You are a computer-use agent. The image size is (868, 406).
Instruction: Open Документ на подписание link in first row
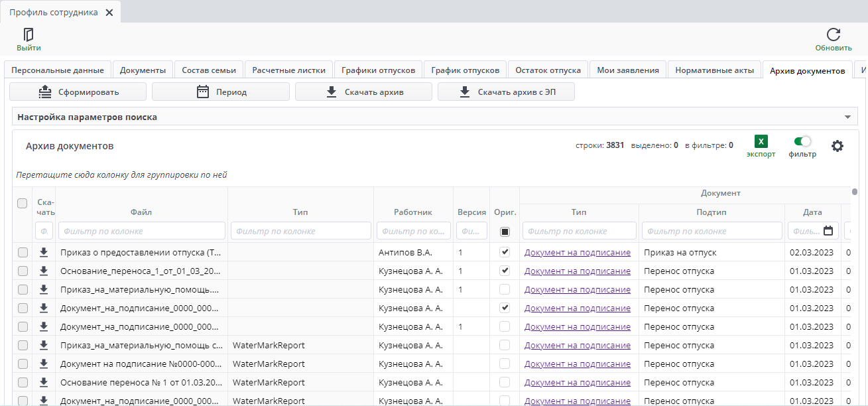point(577,253)
